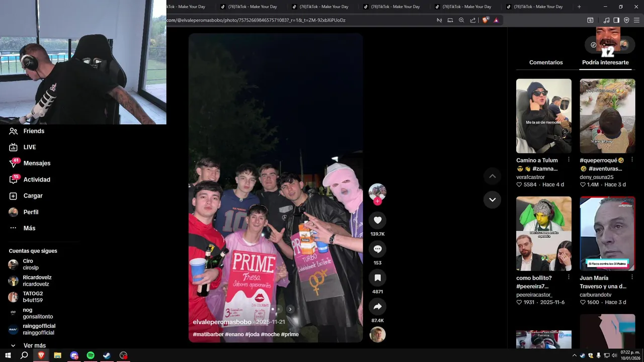Click Brave Rewards triangle icon

496,20
